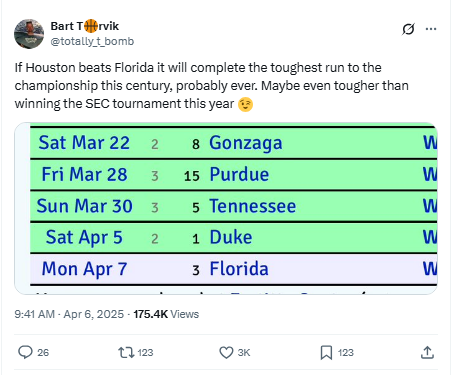The width and height of the screenshot is (451, 375).
Task: Click the share upload icon
Action: [x=427, y=352]
